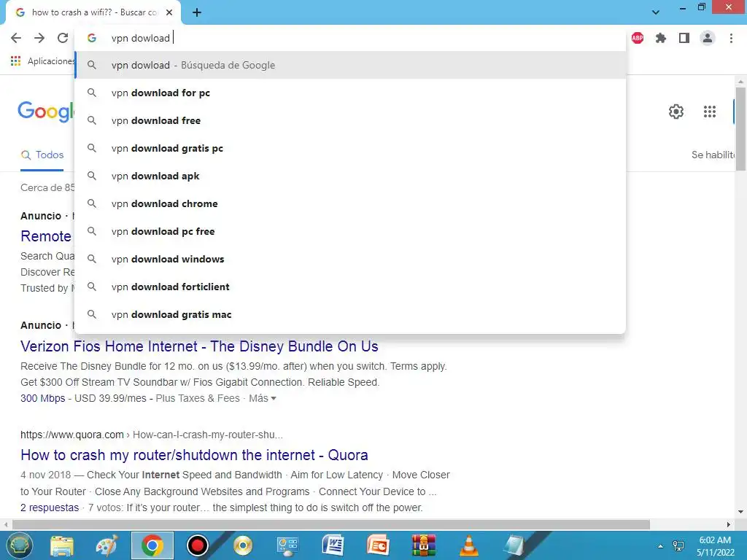Viewport: 747px width, 560px height.
Task: Click the vertical scrollbar down arrow
Action: [740, 513]
